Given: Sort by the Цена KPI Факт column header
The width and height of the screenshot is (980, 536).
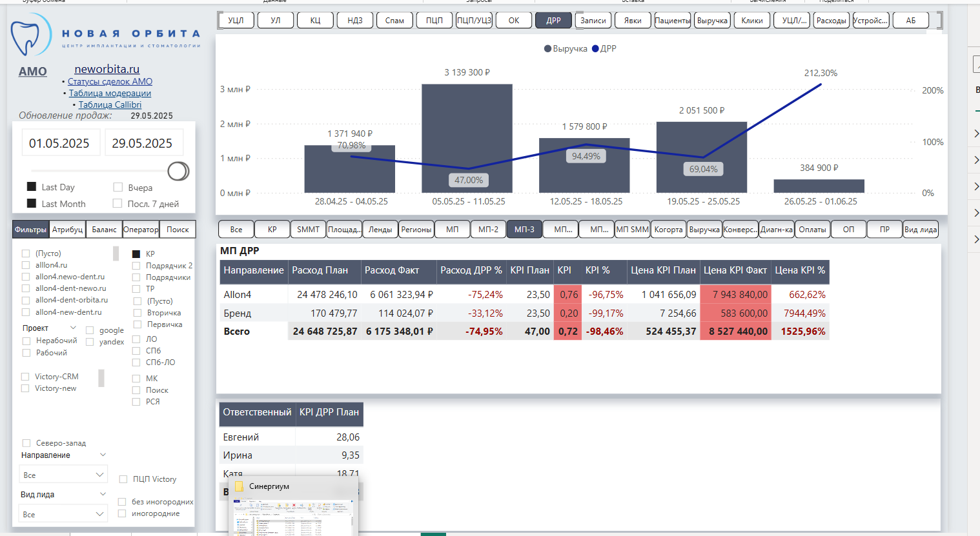Looking at the screenshot, I should pyautogui.click(x=735, y=270).
